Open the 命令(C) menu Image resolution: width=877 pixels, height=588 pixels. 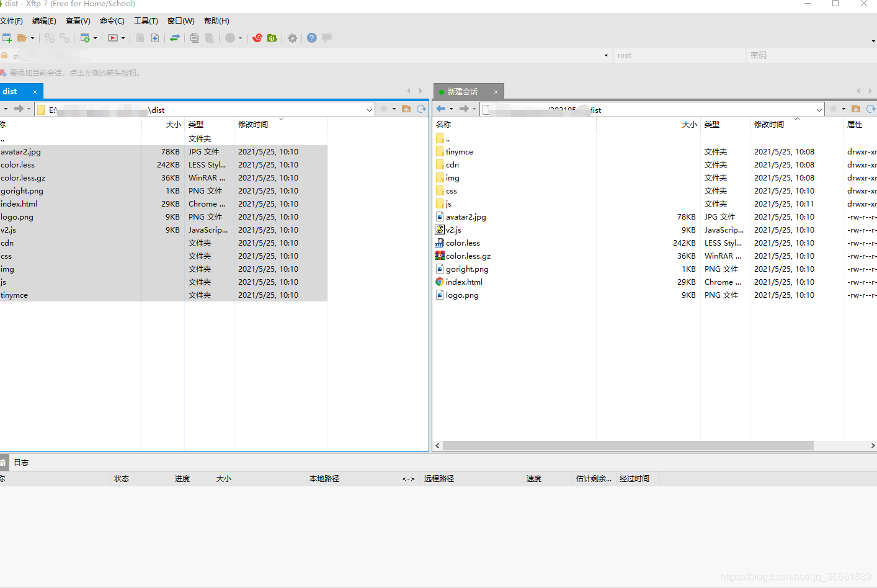112,21
